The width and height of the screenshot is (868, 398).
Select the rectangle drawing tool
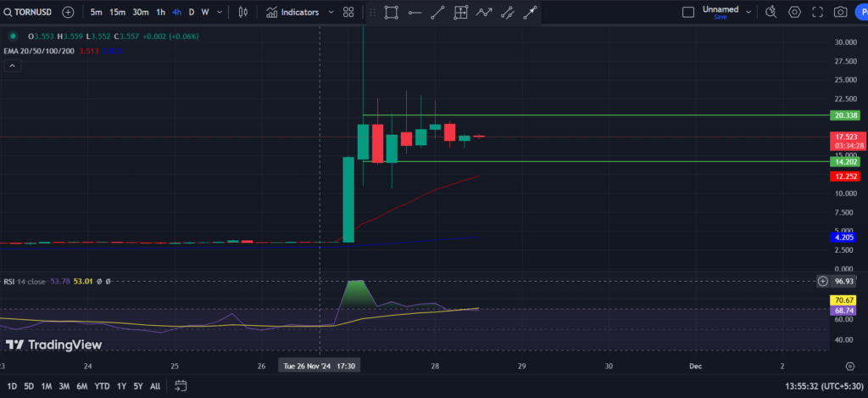[391, 12]
